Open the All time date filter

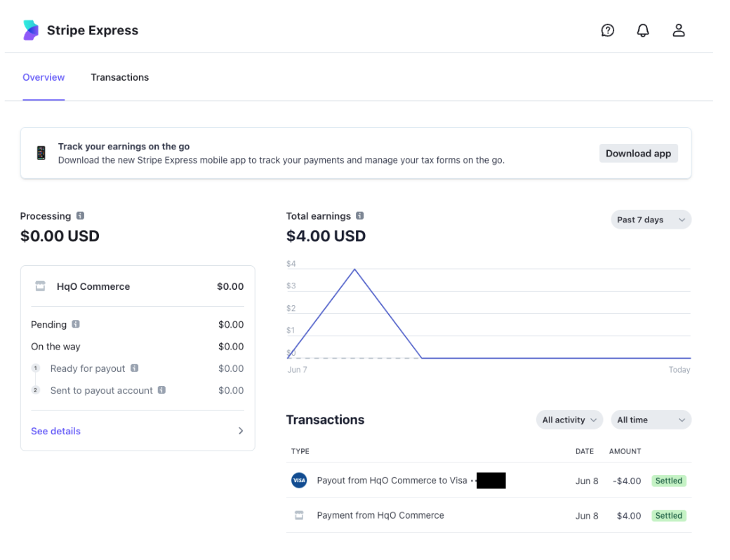point(651,420)
